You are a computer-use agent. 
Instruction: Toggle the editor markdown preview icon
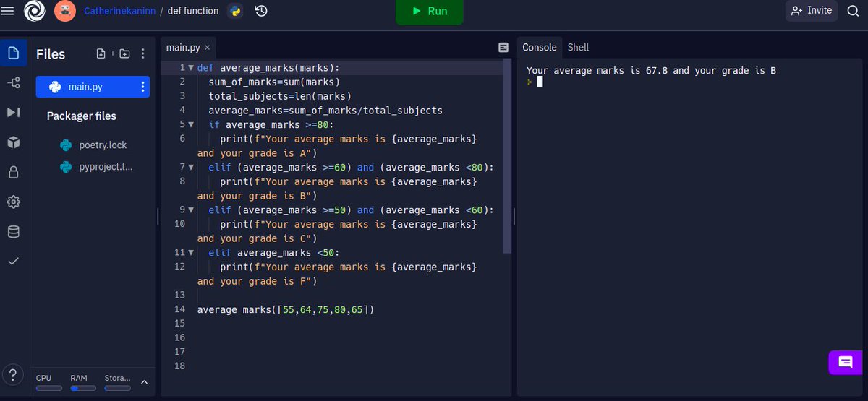click(x=503, y=48)
